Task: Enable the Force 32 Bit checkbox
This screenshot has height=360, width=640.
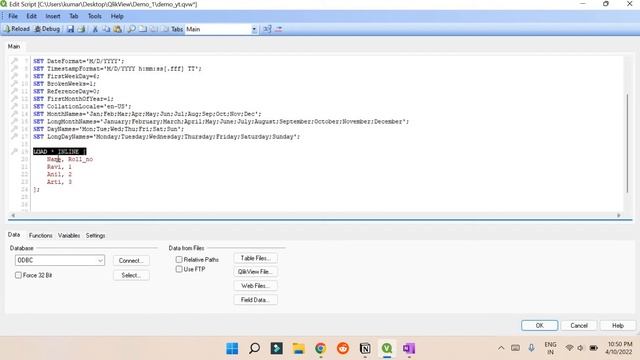Action: tap(18, 275)
